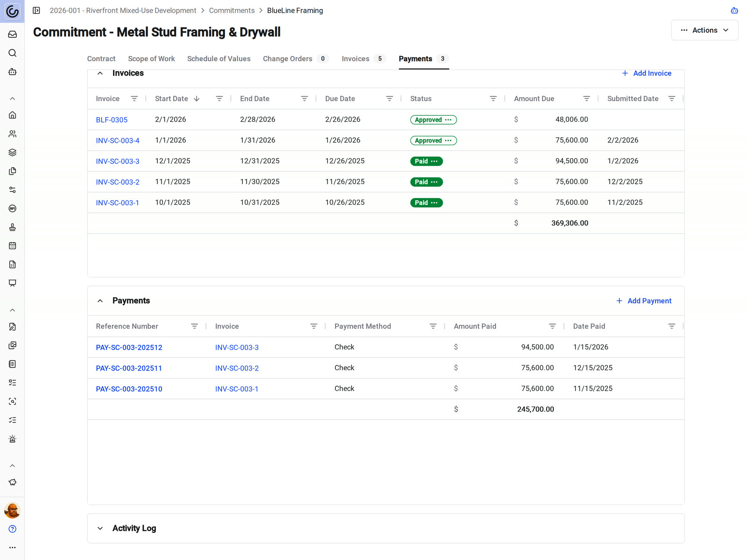Screen dimensions: 747x560
Task: Click the app logo at top left
Action: tap(12, 11)
